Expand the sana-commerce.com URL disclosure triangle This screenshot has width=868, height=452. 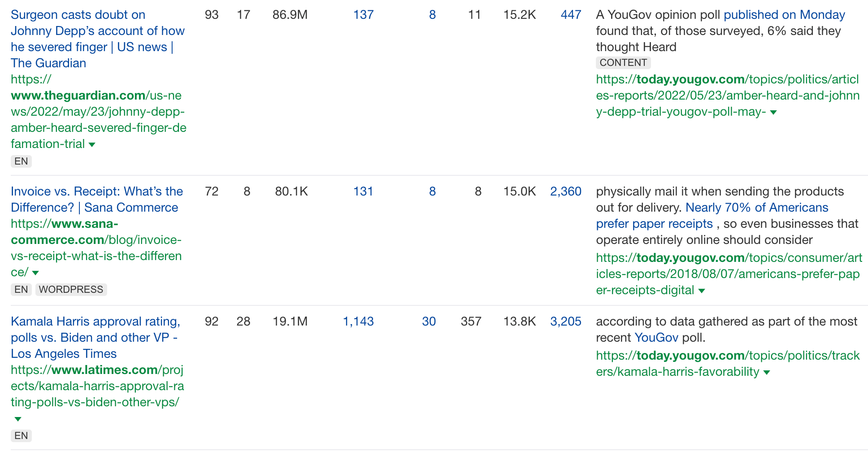point(35,273)
